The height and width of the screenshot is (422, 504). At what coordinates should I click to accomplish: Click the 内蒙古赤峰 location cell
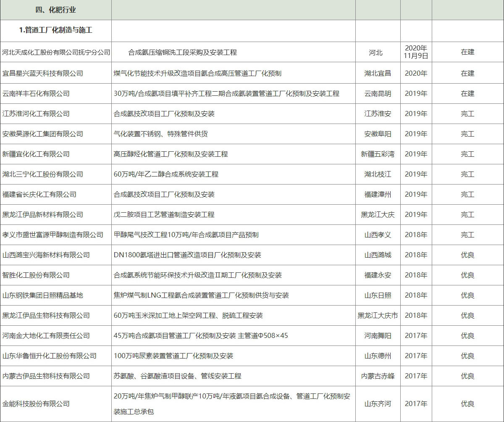(378, 376)
